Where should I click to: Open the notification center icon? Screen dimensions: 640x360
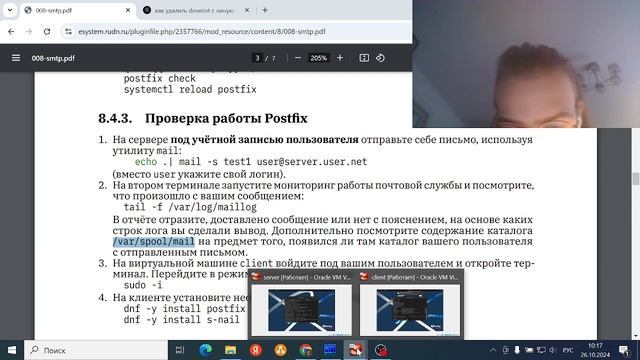[x=624, y=350]
